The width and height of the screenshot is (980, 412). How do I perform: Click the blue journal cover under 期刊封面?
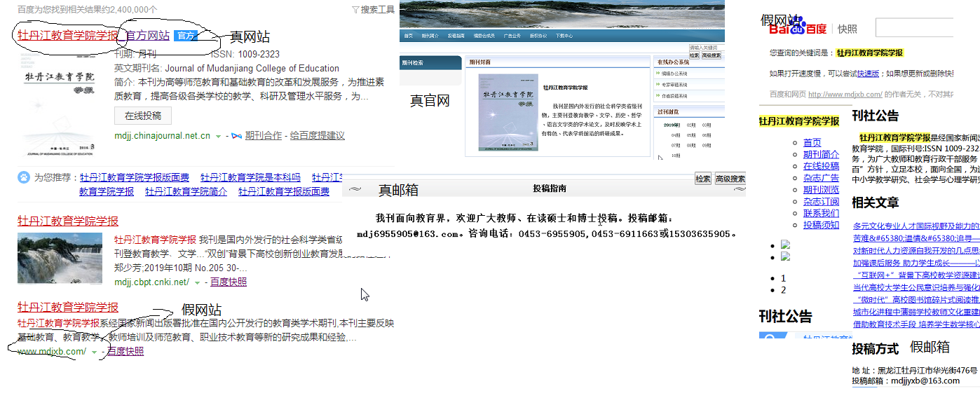(508, 112)
